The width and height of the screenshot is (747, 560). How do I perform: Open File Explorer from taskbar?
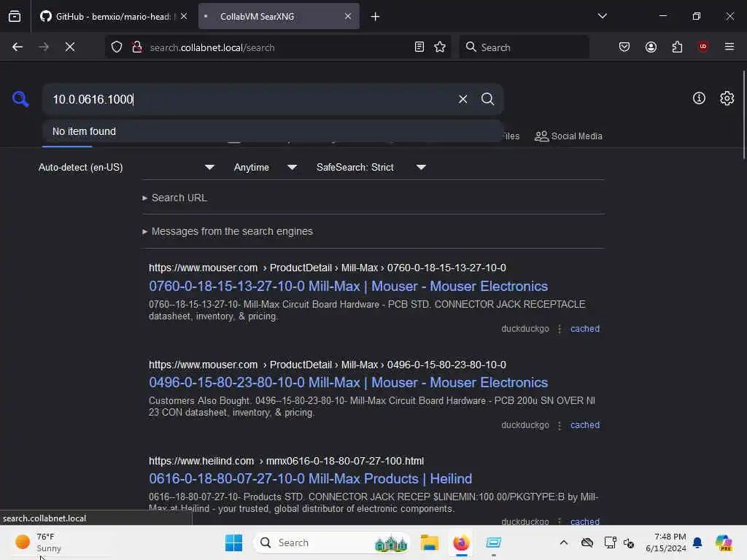429,542
